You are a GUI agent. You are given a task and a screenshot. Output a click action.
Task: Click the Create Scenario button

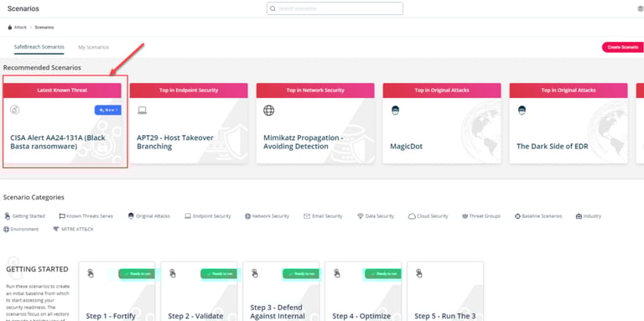(x=623, y=47)
